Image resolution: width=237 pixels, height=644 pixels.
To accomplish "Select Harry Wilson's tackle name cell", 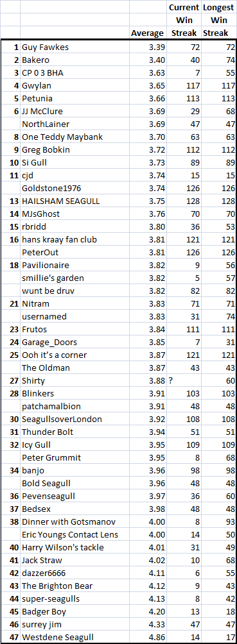I will pyautogui.click(x=75, y=548).
